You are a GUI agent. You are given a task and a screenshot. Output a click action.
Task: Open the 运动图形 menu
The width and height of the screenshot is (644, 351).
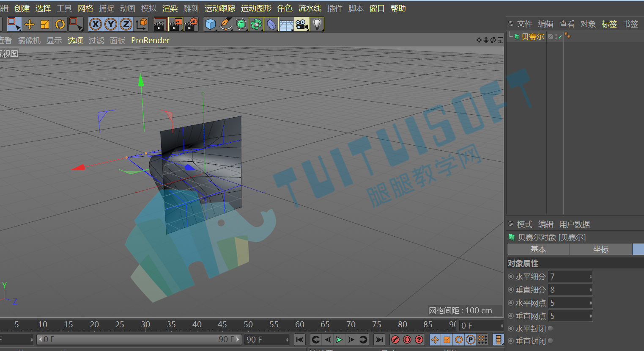click(x=256, y=8)
